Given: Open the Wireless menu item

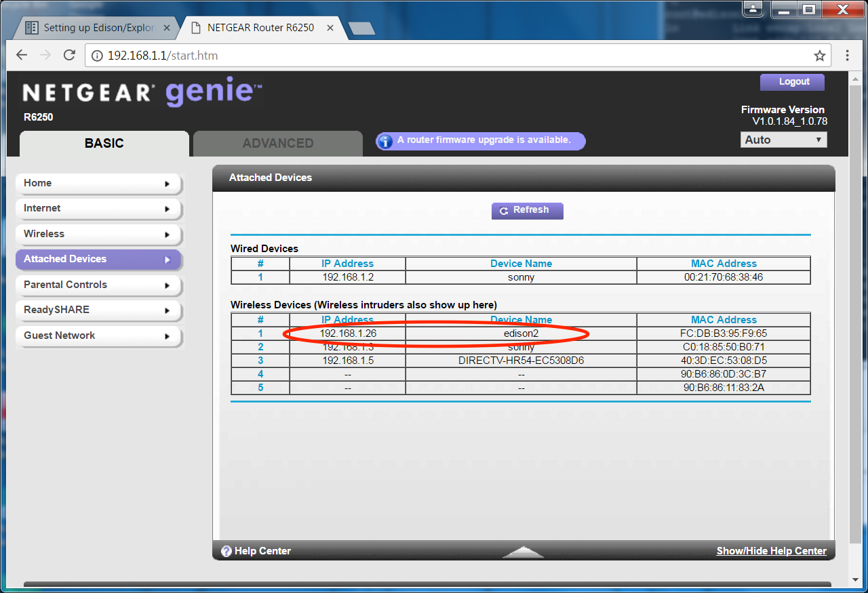Looking at the screenshot, I should point(98,234).
